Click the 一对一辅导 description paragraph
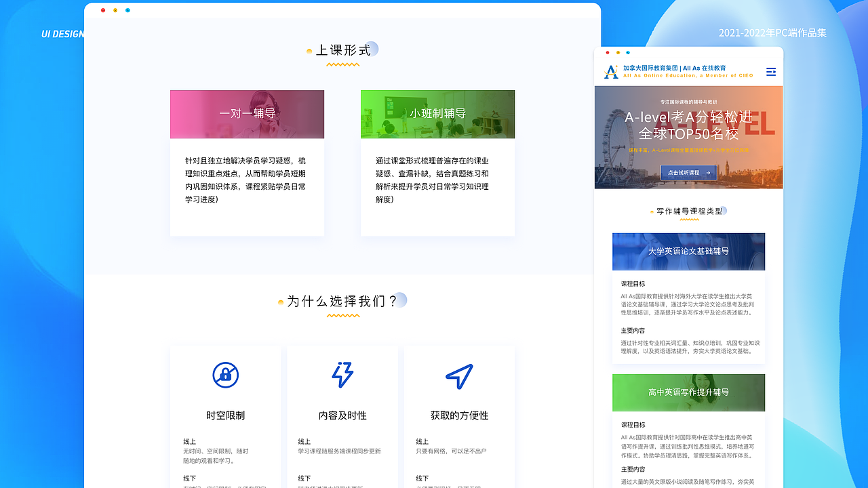The image size is (868, 488). (245, 180)
